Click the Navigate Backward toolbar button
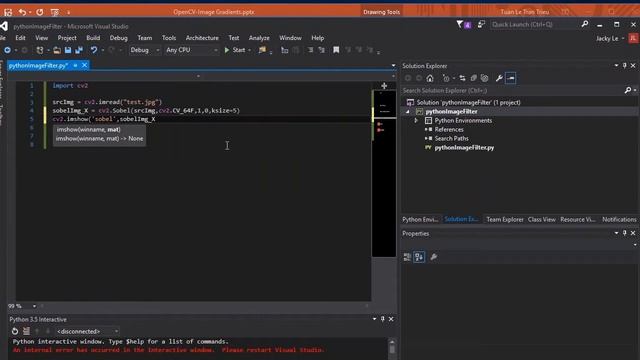The height and width of the screenshot is (360, 640). 7,50
